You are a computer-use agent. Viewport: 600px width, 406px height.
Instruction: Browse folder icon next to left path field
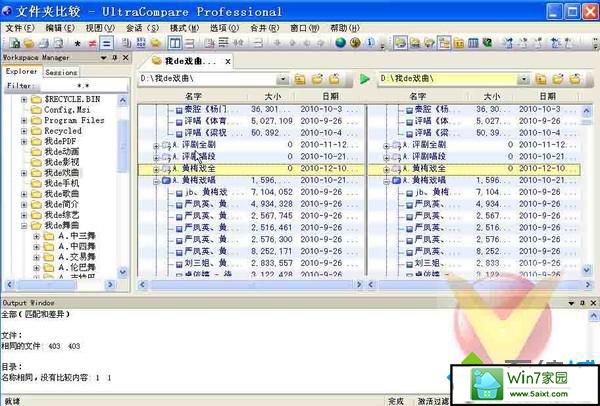click(x=300, y=79)
